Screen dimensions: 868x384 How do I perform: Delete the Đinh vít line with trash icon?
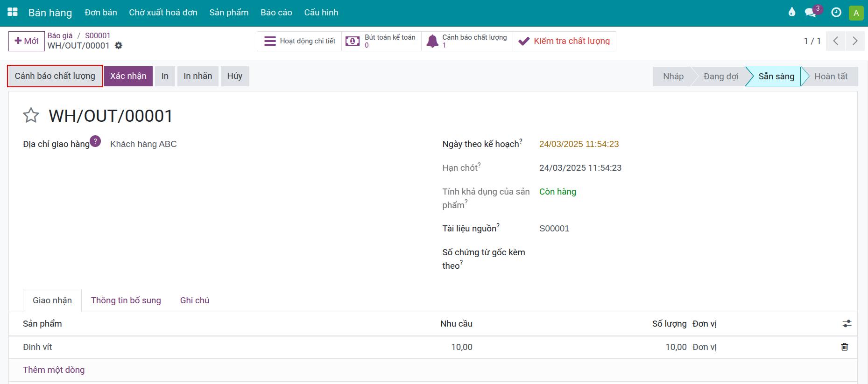pyautogui.click(x=844, y=347)
